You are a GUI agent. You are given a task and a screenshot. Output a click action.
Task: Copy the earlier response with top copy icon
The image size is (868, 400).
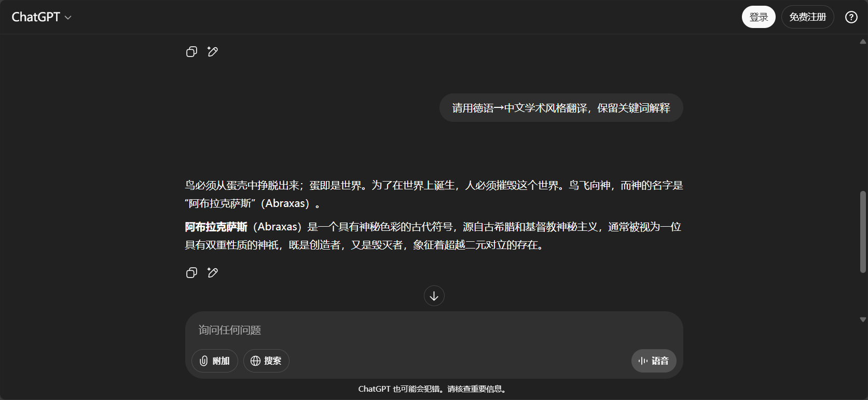coord(191,52)
